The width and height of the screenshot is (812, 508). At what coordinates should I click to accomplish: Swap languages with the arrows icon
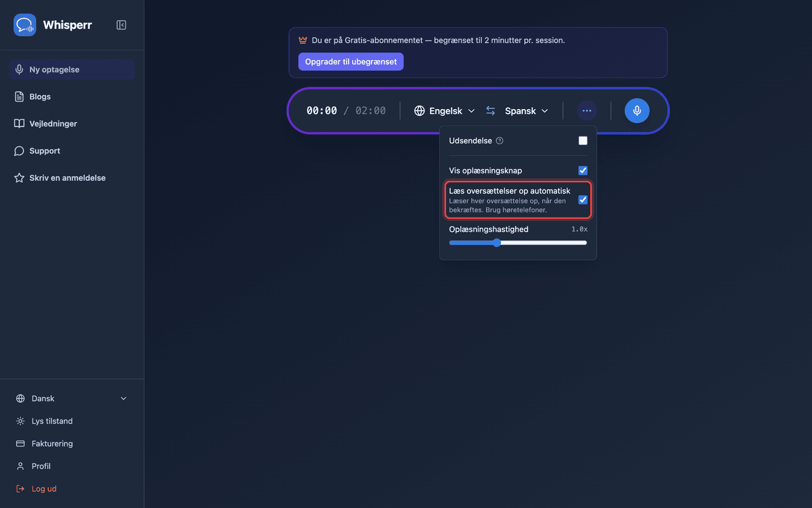[490, 111]
